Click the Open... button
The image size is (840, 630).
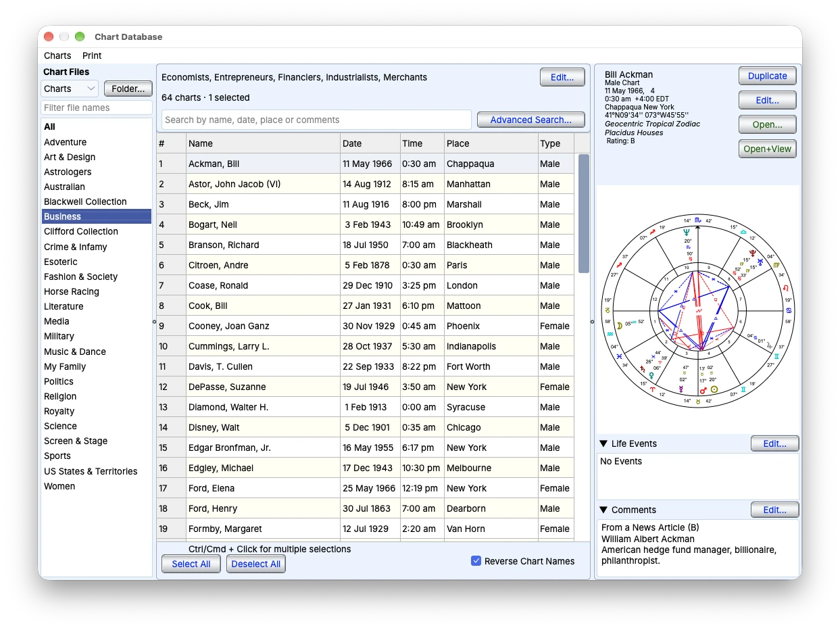coord(767,124)
